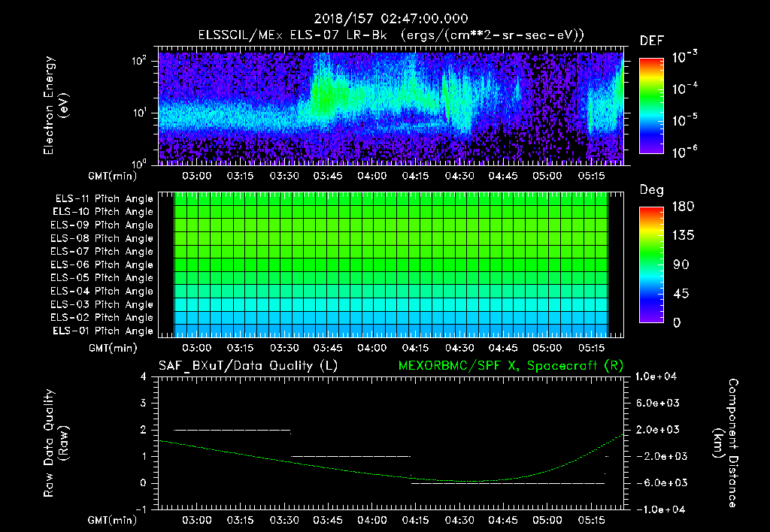Click the white data quality line at level 2
Screen dimensions: 770x532
232,430
